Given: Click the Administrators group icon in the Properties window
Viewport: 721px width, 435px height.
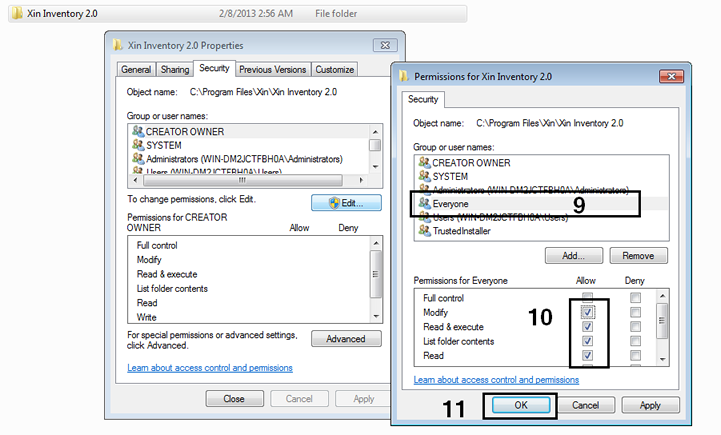Looking at the screenshot, I should point(138,158).
